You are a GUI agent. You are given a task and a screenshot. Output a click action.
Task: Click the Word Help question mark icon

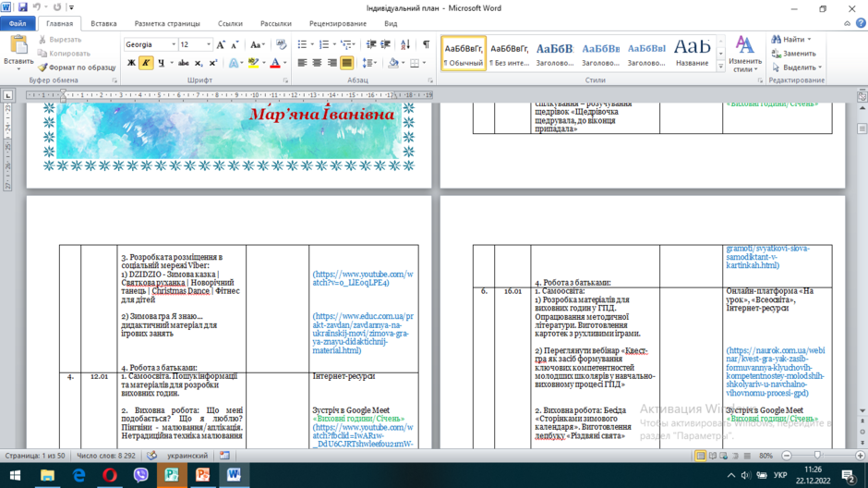(861, 23)
